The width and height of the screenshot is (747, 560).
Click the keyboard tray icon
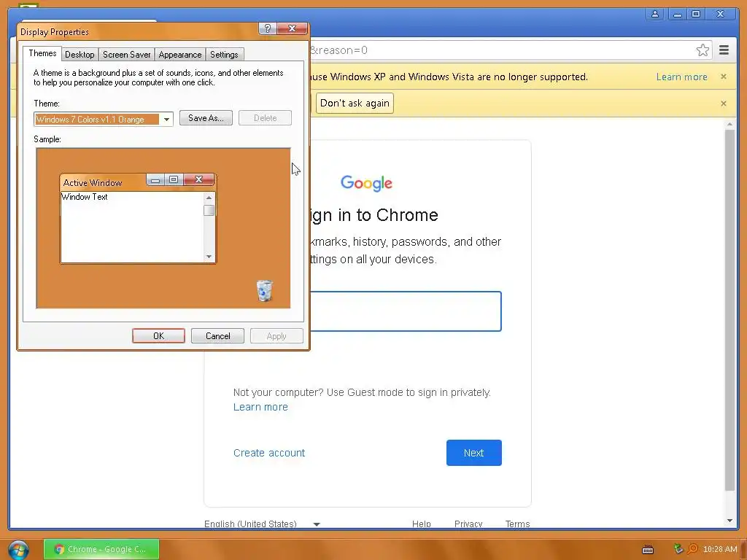coord(648,550)
